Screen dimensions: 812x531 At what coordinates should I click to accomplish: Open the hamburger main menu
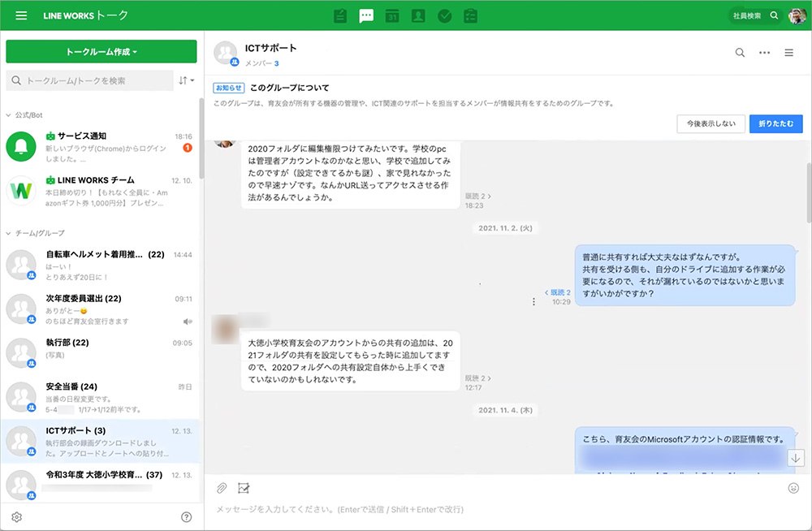click(x=21, y=15)
